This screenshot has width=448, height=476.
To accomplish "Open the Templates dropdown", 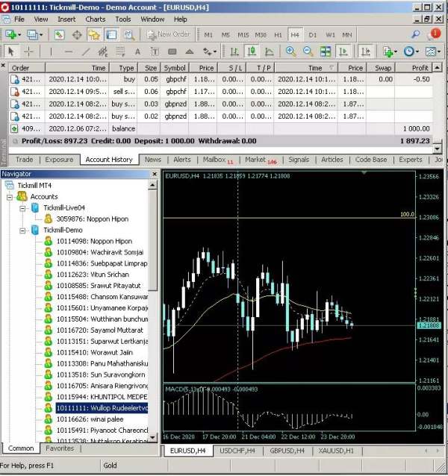I will pyautogui.click(x=433, y=51).
